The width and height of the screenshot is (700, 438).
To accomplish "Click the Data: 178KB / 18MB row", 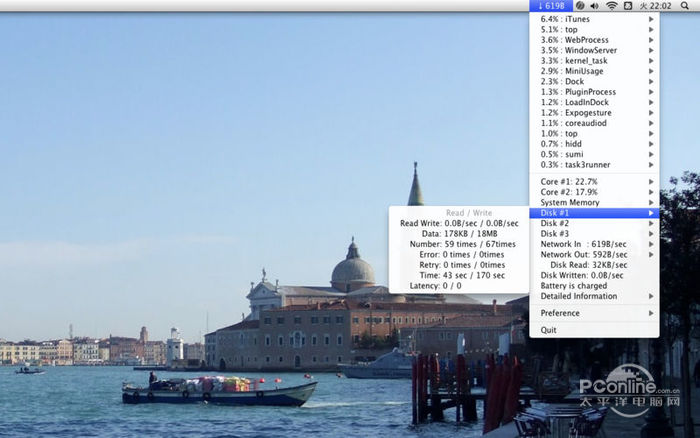I will (x=459, y=234).
